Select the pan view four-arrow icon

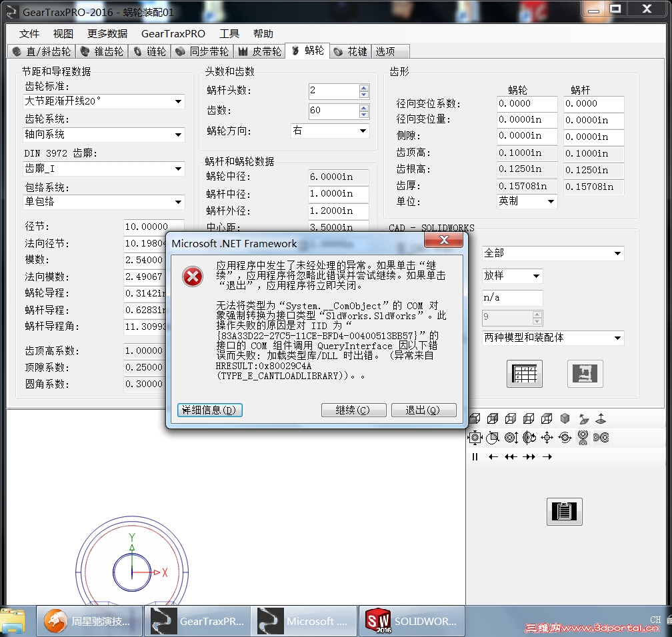coord(547,437)
